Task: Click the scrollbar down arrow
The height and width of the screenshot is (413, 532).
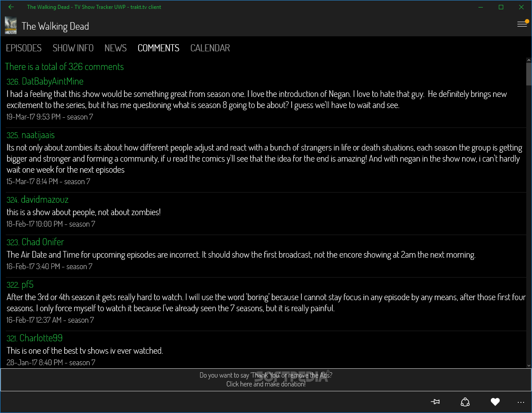Action: (x=528, y=365)
